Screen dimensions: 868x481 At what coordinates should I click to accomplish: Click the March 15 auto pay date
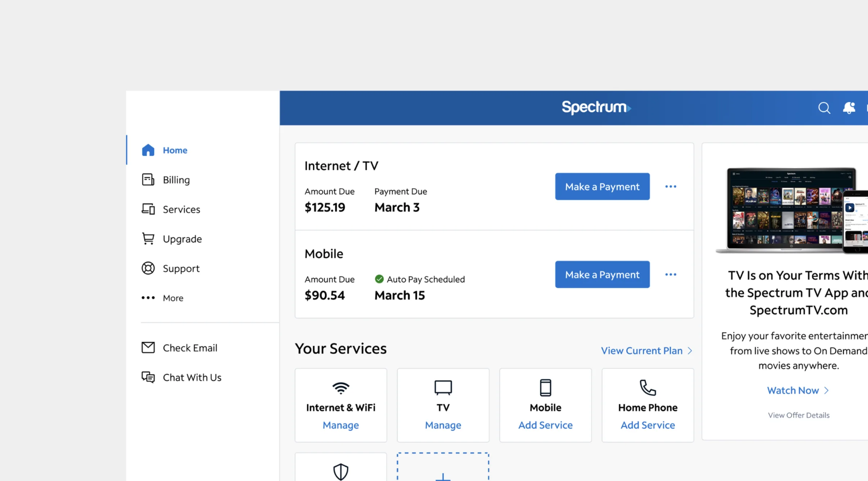[400, 295]
